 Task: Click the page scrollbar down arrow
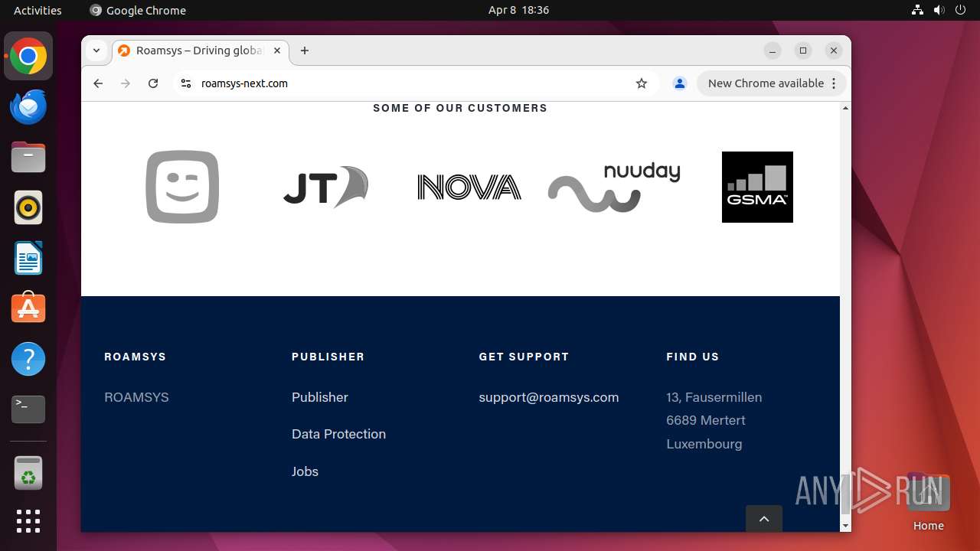point(845,526)
